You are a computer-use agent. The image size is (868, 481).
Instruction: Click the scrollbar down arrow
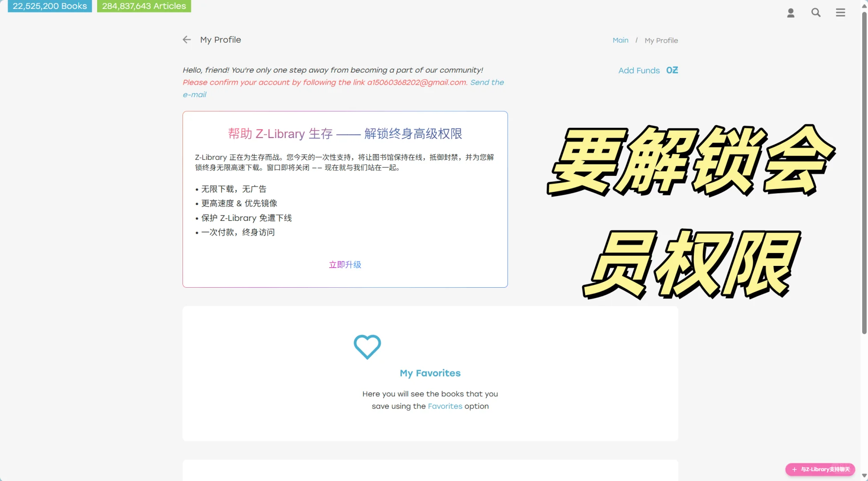tap(864, 476)
